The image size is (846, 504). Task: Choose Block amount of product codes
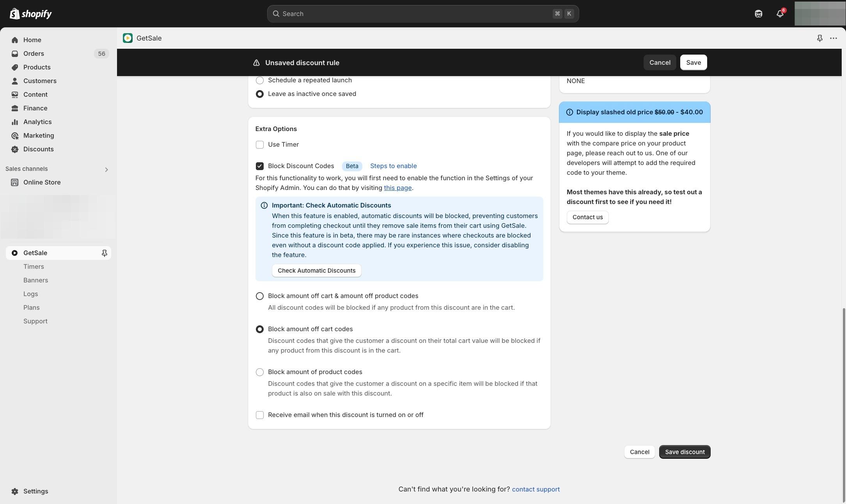tap(260, 372)
